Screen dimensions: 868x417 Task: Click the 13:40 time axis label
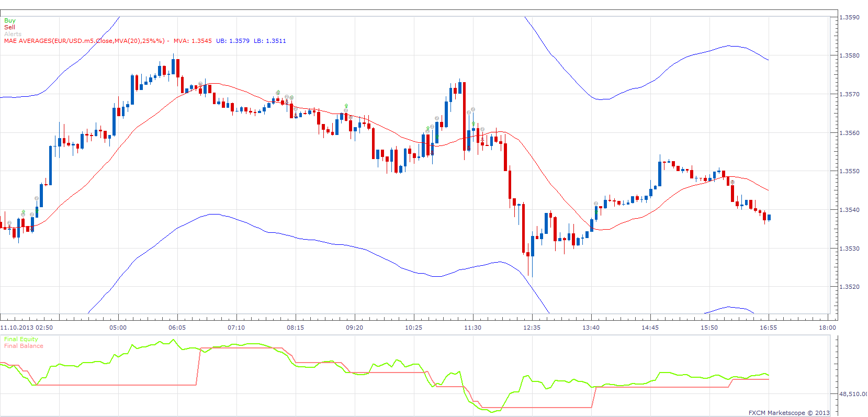591,328
